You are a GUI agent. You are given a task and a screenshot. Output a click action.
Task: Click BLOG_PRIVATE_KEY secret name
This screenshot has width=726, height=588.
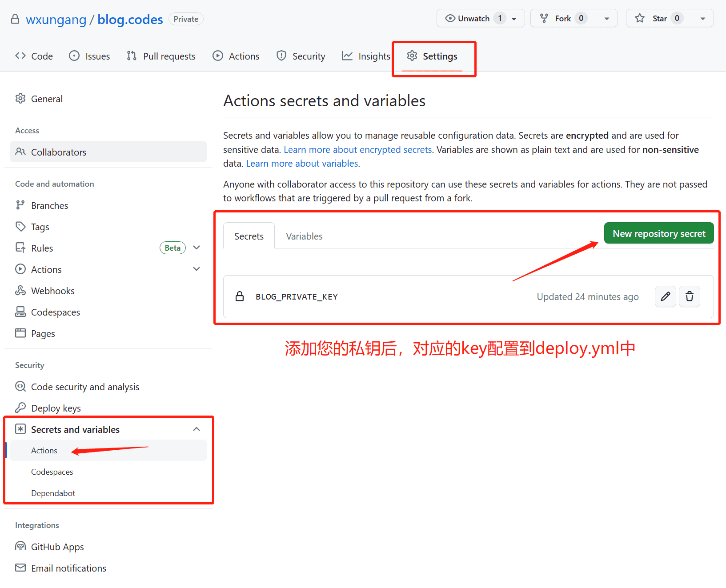click(297, 296)
